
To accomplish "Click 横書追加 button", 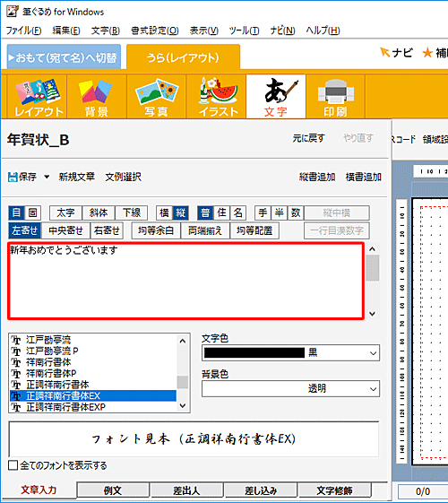I will tap(364, 177).
